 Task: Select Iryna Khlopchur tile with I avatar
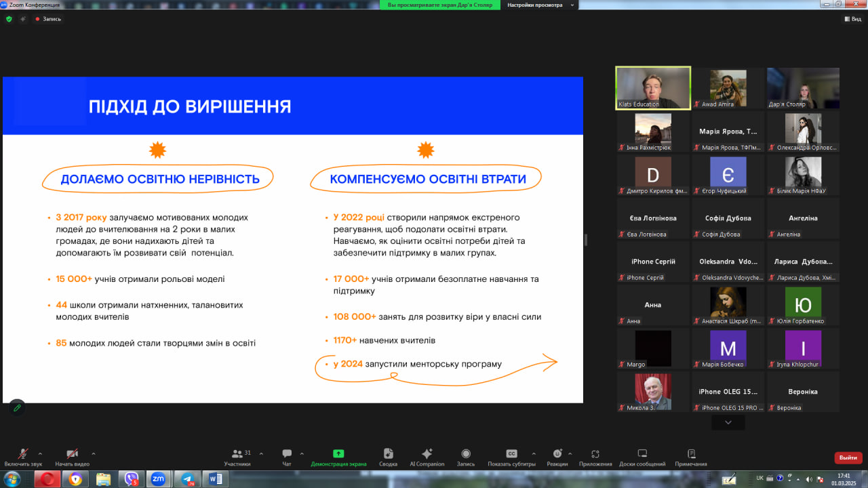[x=803, y=348]
